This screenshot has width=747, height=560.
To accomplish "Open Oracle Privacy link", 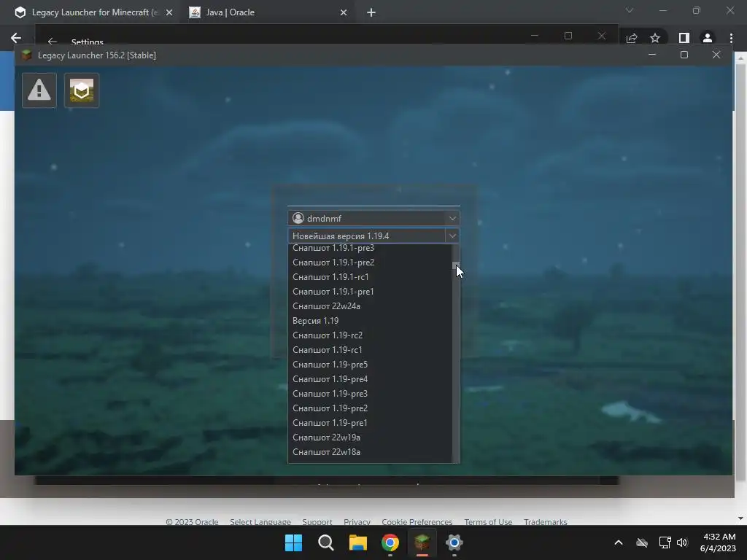I will (357, 522).
